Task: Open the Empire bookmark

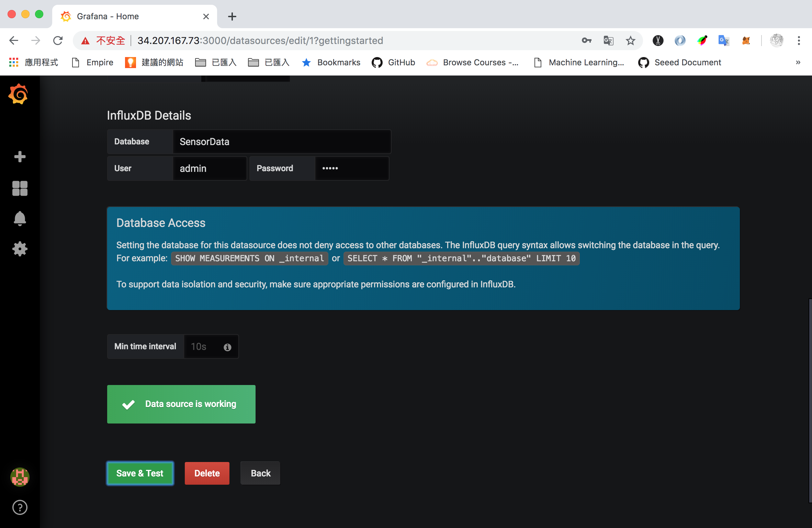Action: [92, 62]
